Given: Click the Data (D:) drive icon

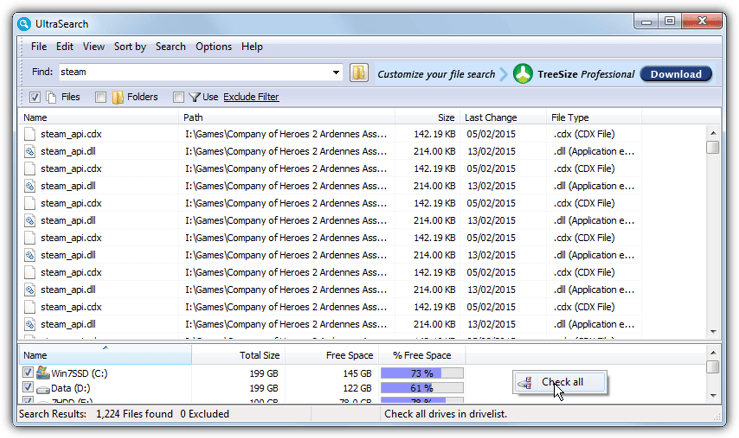Looking at the screenshot, I should tap(43, 389).
